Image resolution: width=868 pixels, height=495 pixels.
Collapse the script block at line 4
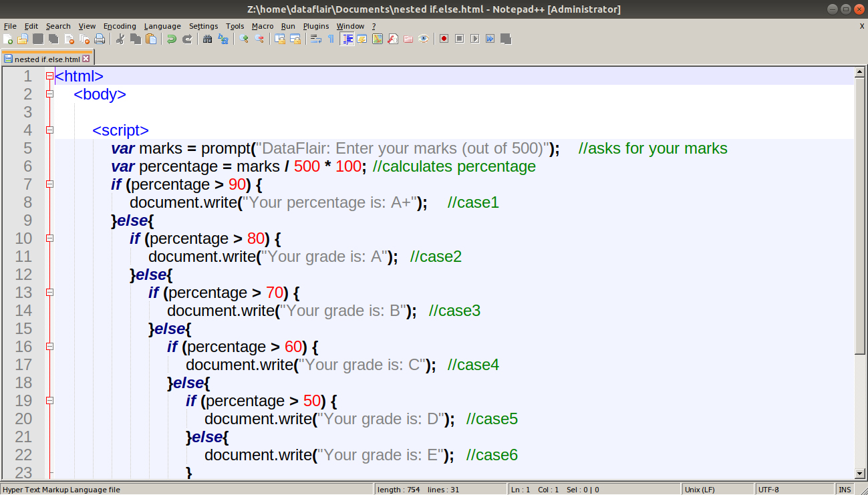pos(49,130)
